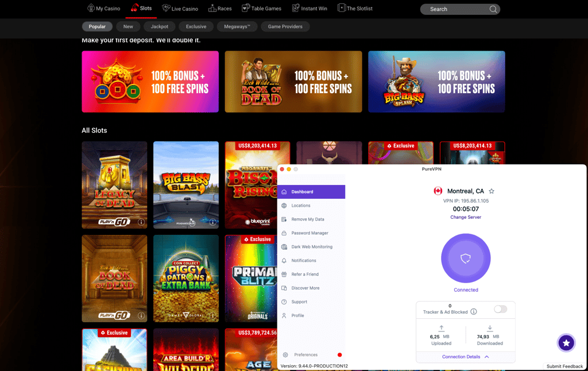
Task: Click Submit Feedback
Action: 564,366
